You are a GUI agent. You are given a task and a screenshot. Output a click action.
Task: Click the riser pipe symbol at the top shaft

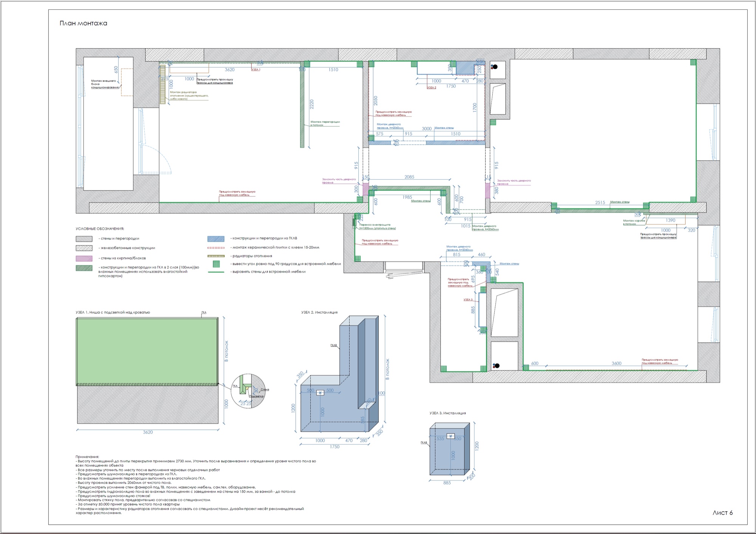[494, 67]
